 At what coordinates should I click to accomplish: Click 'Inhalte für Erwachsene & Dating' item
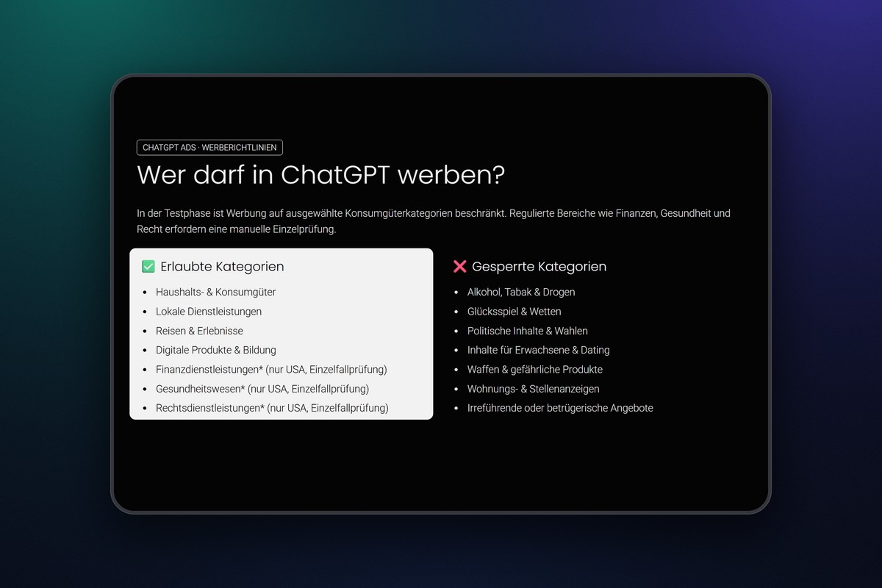pos(539,350)
